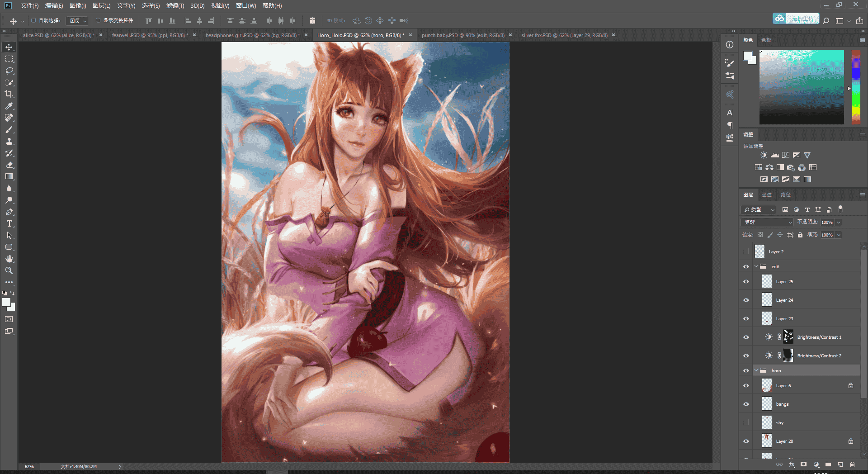Hide the edit group
The height and width of the screenshot is (474, 868).
pos(746,266)
